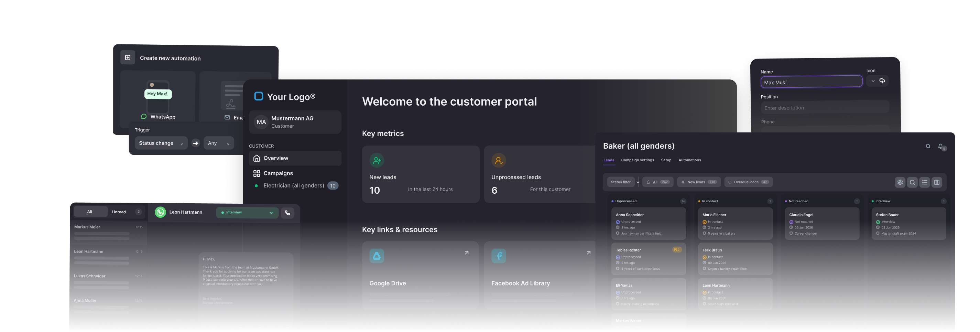Select Electrician (all genders) campaign entry

tap(295, 186)
